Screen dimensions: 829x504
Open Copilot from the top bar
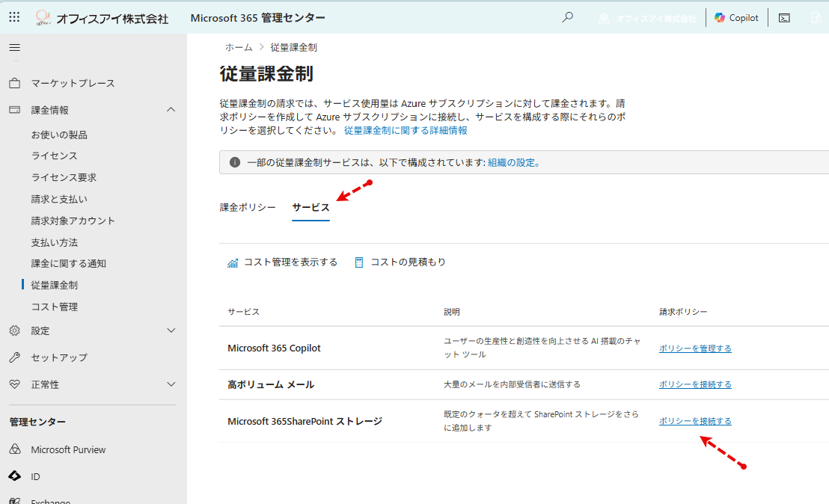736,17
